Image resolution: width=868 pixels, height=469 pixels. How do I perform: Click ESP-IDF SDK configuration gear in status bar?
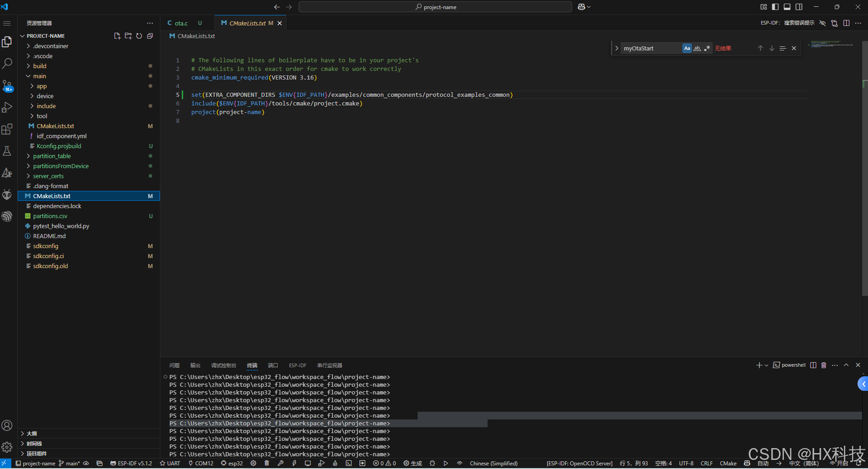click(253, 464)
